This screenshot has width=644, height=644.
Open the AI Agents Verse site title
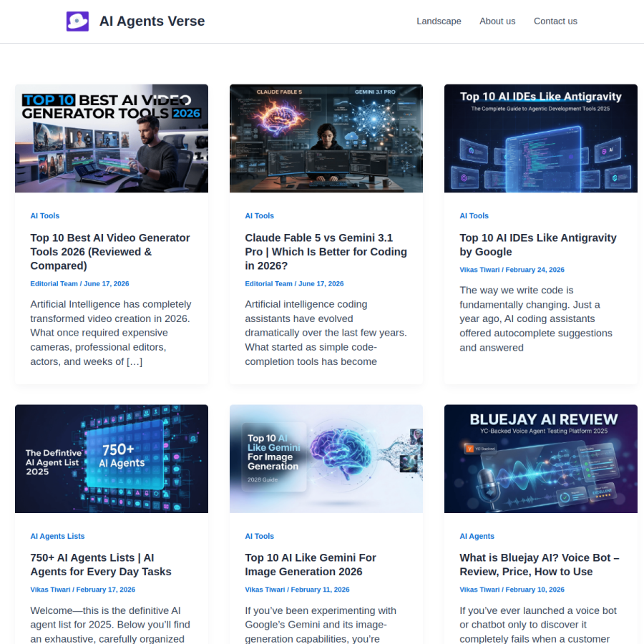tap(152, 21)
